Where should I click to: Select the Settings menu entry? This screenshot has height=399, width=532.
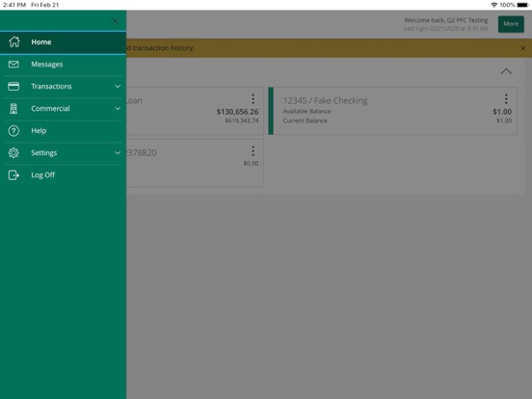click(63, 153)
